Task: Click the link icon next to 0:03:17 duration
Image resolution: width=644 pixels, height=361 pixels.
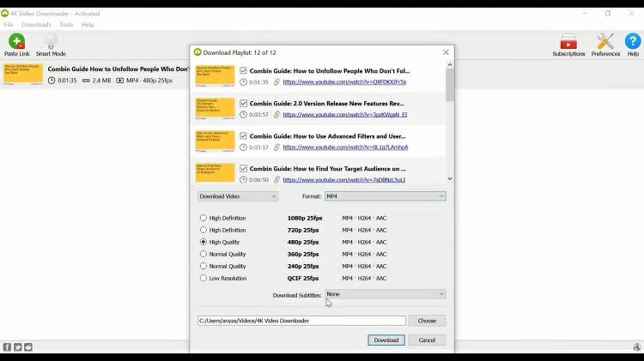Action: click(x=276, y=147)
